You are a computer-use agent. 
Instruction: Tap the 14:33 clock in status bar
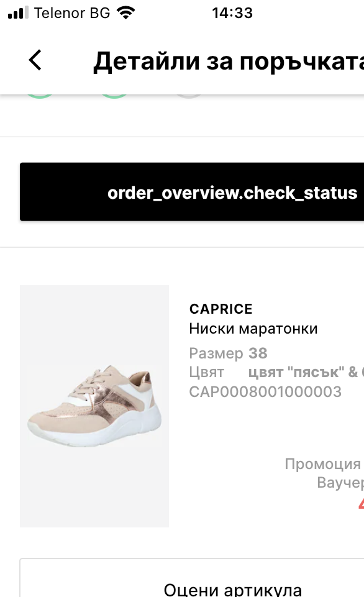[232, 13]
